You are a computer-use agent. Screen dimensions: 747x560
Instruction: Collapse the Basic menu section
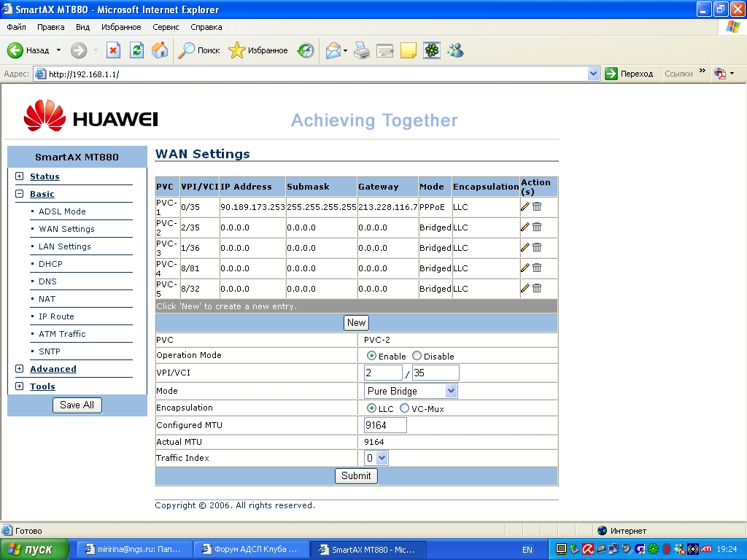pos(20,194)
